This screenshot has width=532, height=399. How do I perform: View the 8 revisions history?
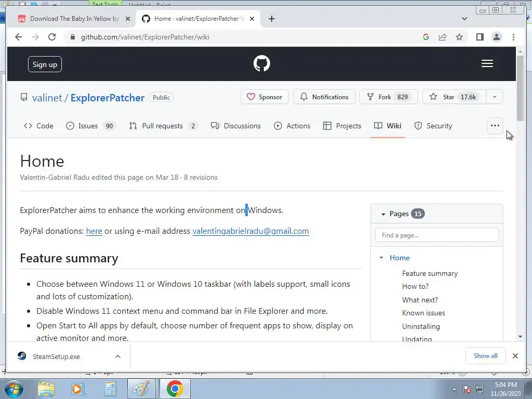(x=201, y=178)
